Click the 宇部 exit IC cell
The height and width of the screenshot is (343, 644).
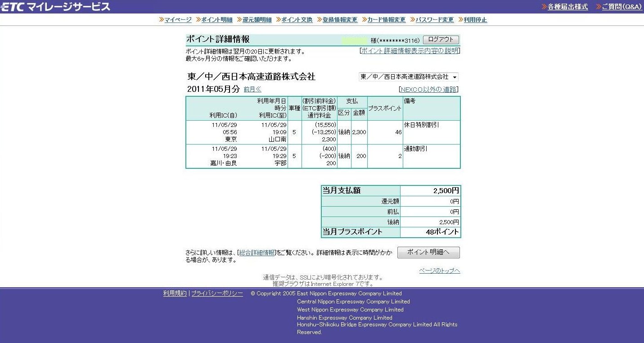click(281, 163)
